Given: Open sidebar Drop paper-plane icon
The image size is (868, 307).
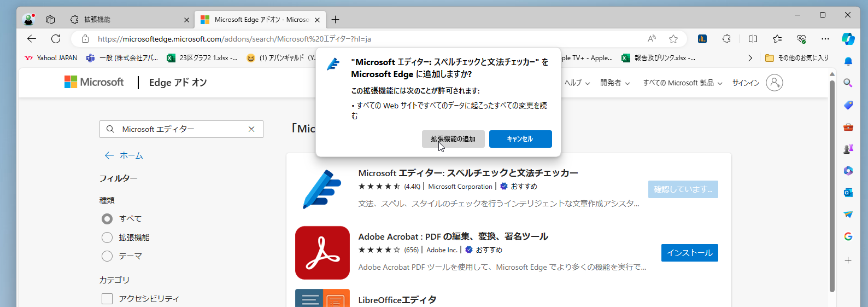Looking at the screenshot, I should point(848,215).
